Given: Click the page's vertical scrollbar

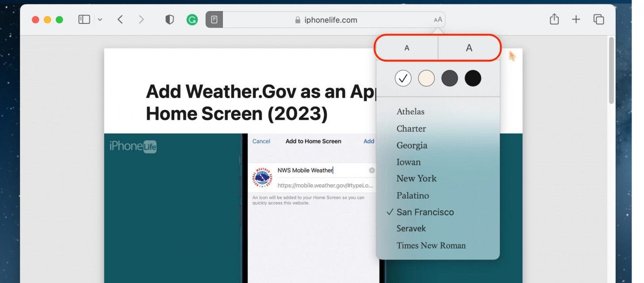Looking at the screenshot, I should (x=611, y=71).
